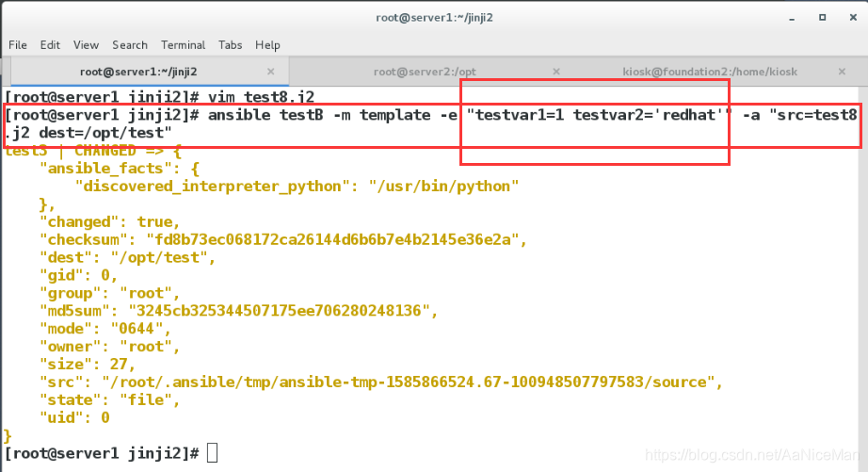Click the window title root@server1:~/jinji2

coord(434,18)
